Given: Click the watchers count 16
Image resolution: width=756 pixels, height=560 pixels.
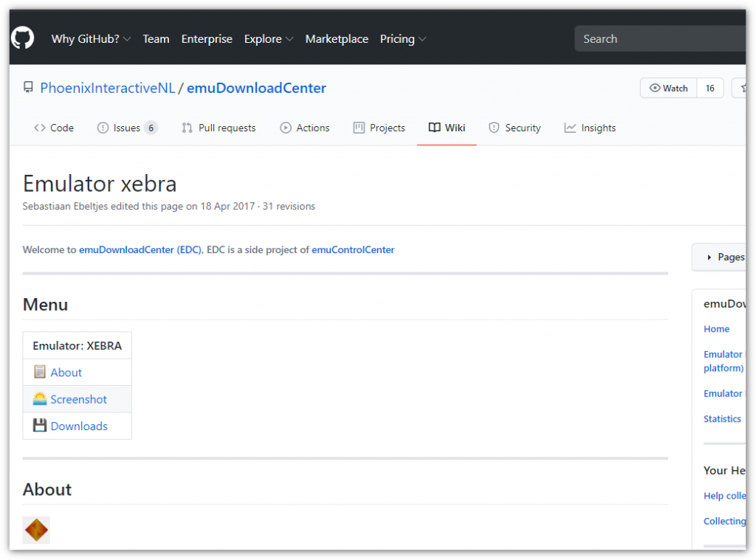Looking at the screenshot, I should pyautogui.click(x=710, y=89).
